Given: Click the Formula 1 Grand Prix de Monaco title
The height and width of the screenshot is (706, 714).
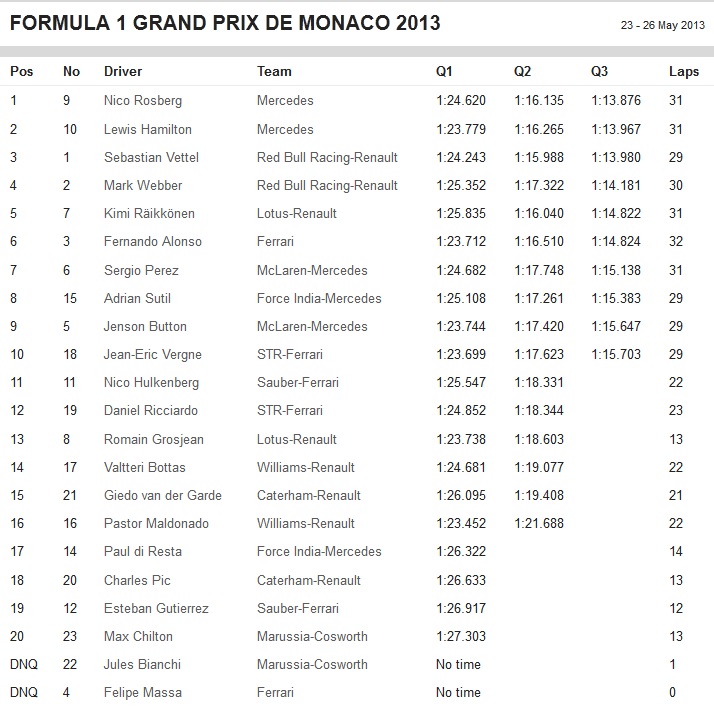Looking at the screenshot, I should click(225, 23).
